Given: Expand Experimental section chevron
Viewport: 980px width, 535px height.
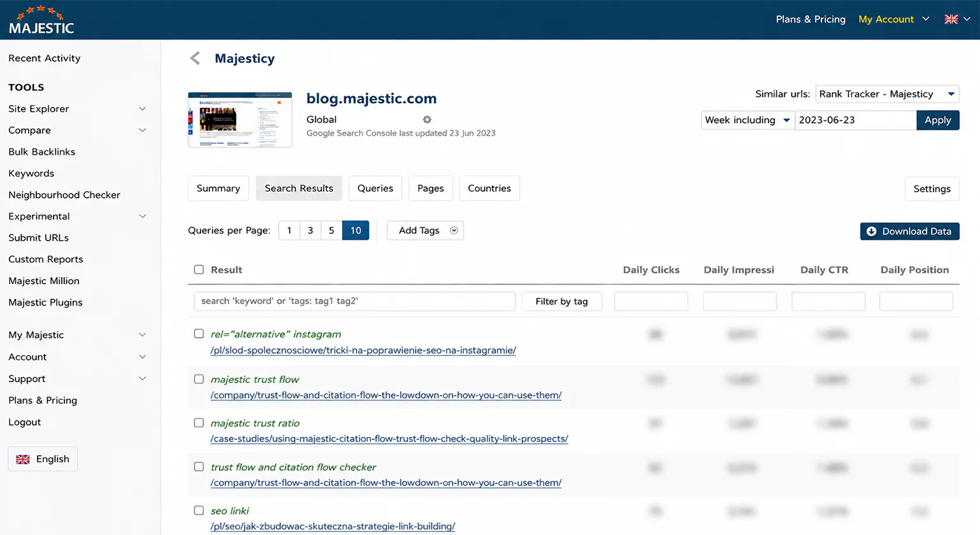Looking at the screenshot, I should (x=143, y=217).
